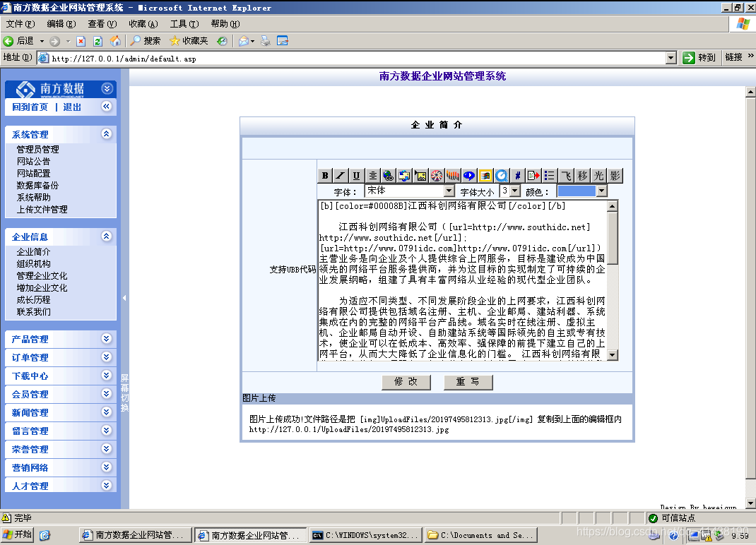Open the IE history icon
Screen dimensions: 756x545
click(x=223, y=42)
